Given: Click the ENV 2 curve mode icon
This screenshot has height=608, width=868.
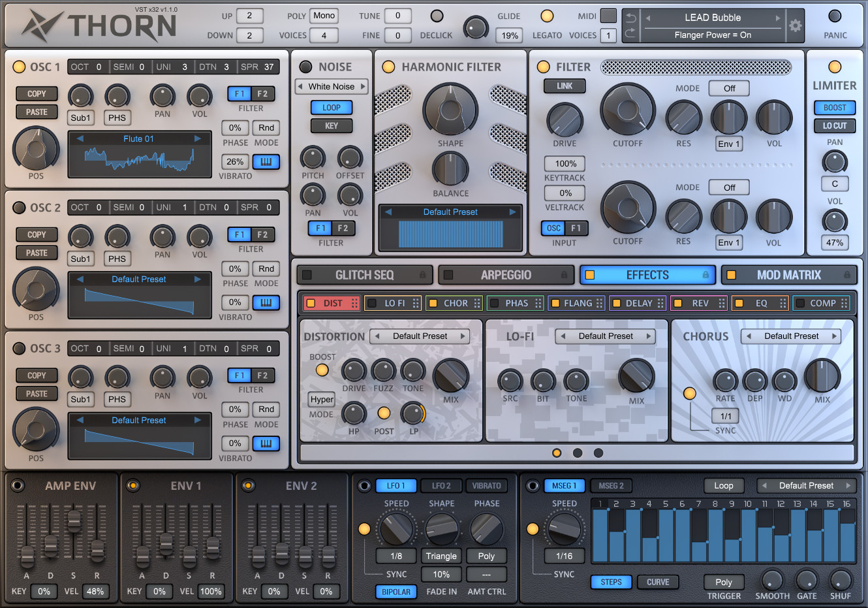Looking at the screenshot, I should tap(248, 485).
